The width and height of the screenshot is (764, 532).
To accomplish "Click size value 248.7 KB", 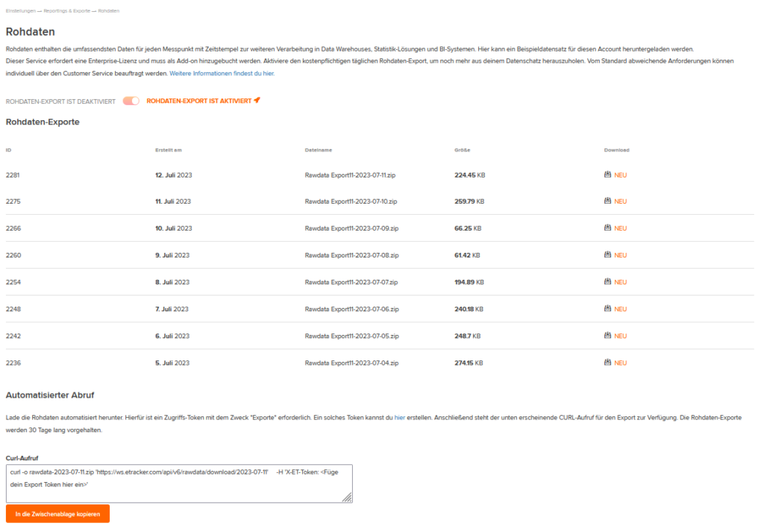I will click(467, 337).
